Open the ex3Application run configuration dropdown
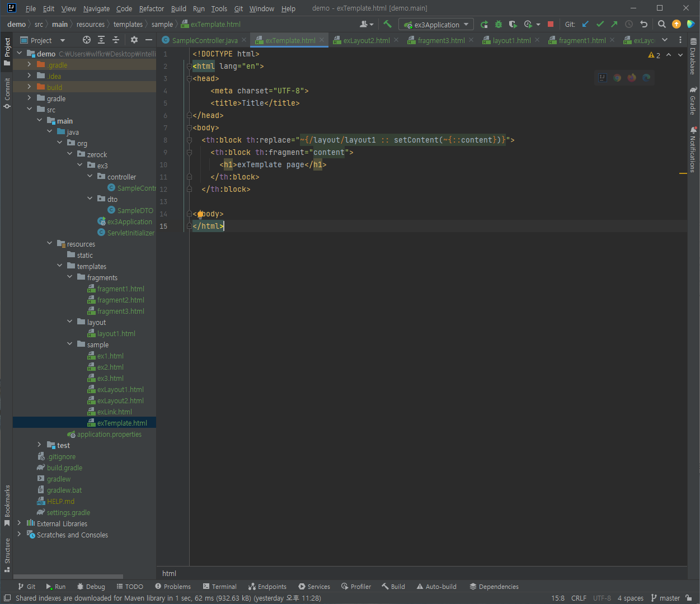Screen dimensions: 700x604 coord(436,25)
